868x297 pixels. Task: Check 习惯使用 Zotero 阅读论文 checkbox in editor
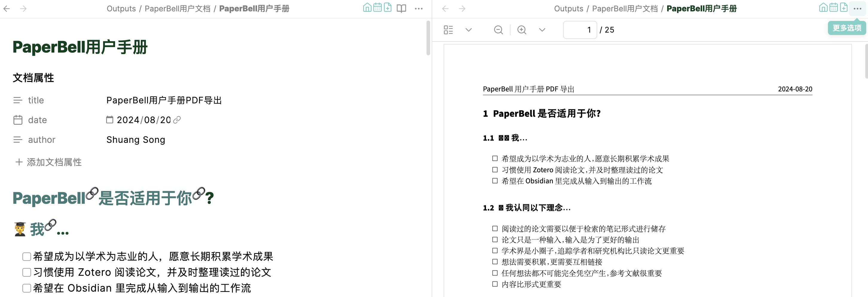27,272
